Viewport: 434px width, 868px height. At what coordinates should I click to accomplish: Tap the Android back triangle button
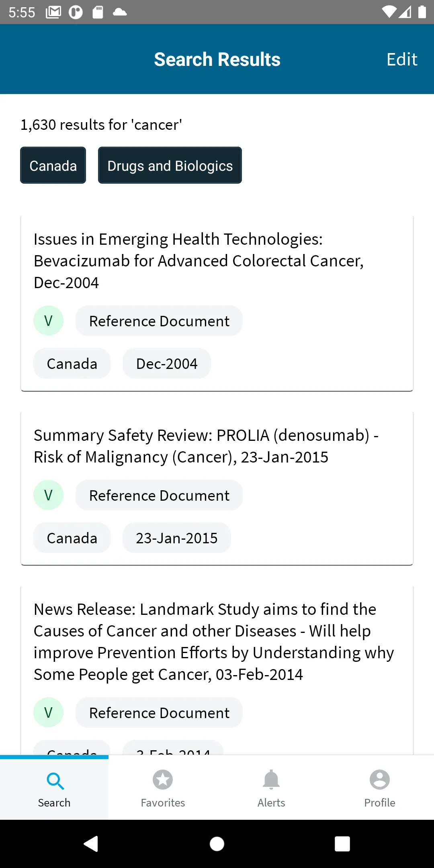click(91, 844)
